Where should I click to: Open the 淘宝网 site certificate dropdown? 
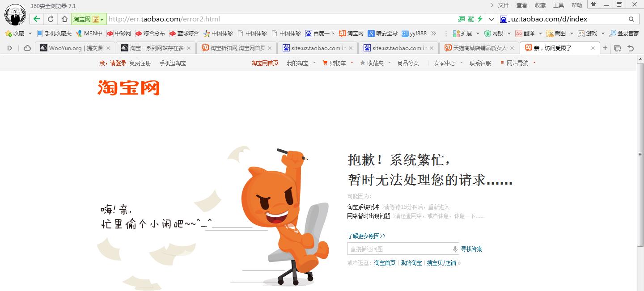(89, 19)
